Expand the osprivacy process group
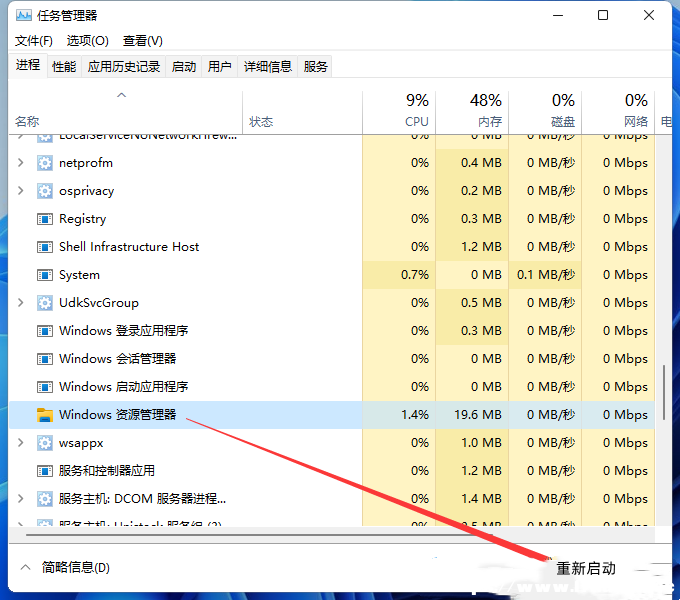Screen dimensions: 680x600 tap(20, 190)
